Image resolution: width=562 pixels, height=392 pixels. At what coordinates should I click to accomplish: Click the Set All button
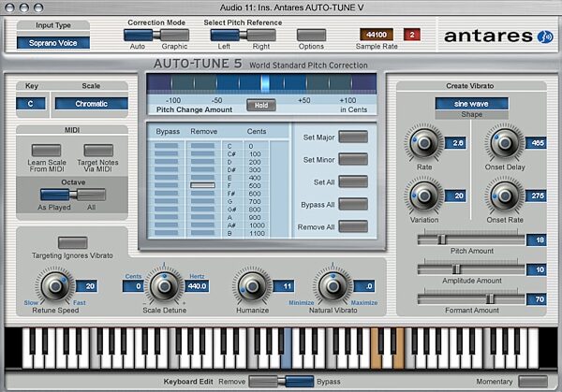pyautogui.click(x=353, y=181)
